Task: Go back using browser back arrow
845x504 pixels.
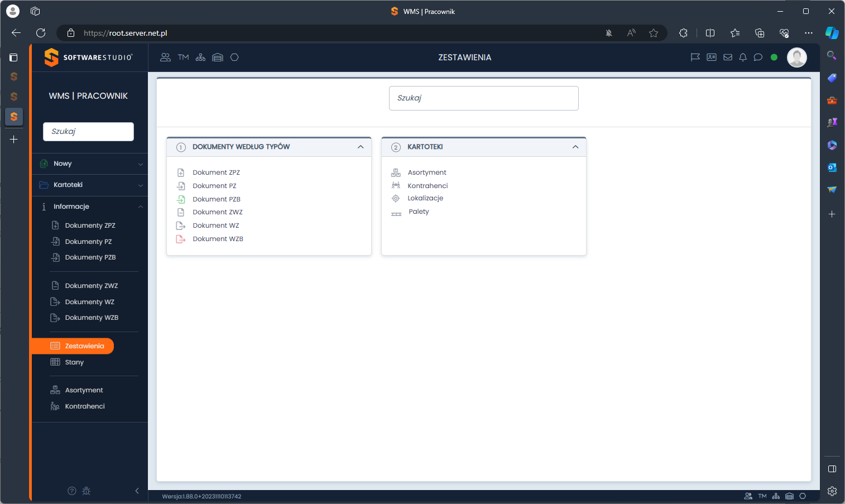Action: (x=16, y=33)
